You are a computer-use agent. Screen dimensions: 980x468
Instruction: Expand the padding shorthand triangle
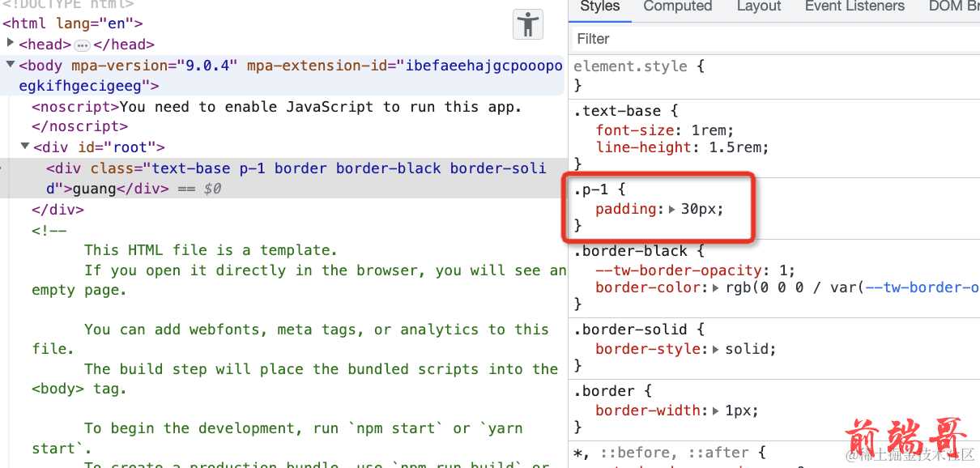tap(671, 210)
